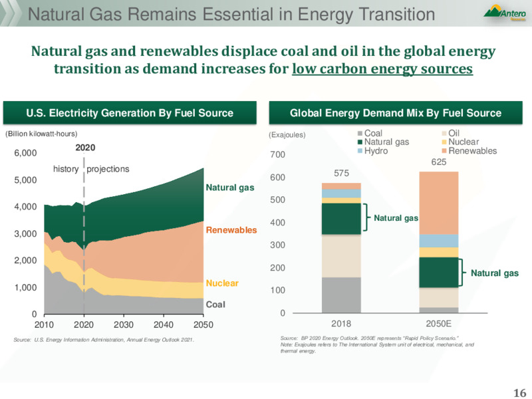Click the U.S. Energy Information Administration source note
532x399 pixels.
(104, 340)
